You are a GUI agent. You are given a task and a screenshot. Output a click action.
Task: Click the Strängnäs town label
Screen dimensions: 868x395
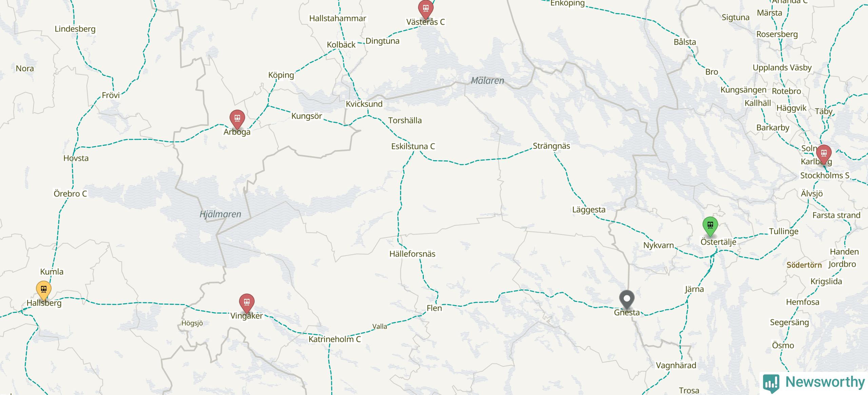click(x=551, y=146)
